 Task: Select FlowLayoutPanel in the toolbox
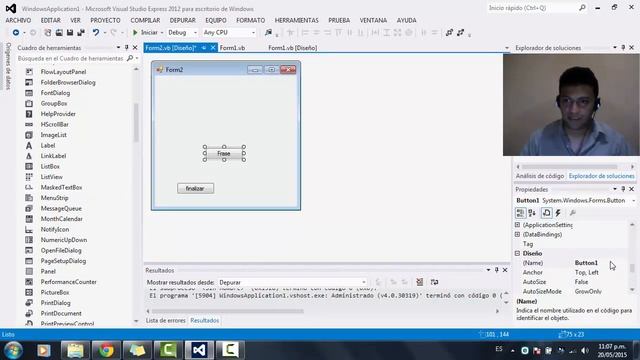pos(63,71)
